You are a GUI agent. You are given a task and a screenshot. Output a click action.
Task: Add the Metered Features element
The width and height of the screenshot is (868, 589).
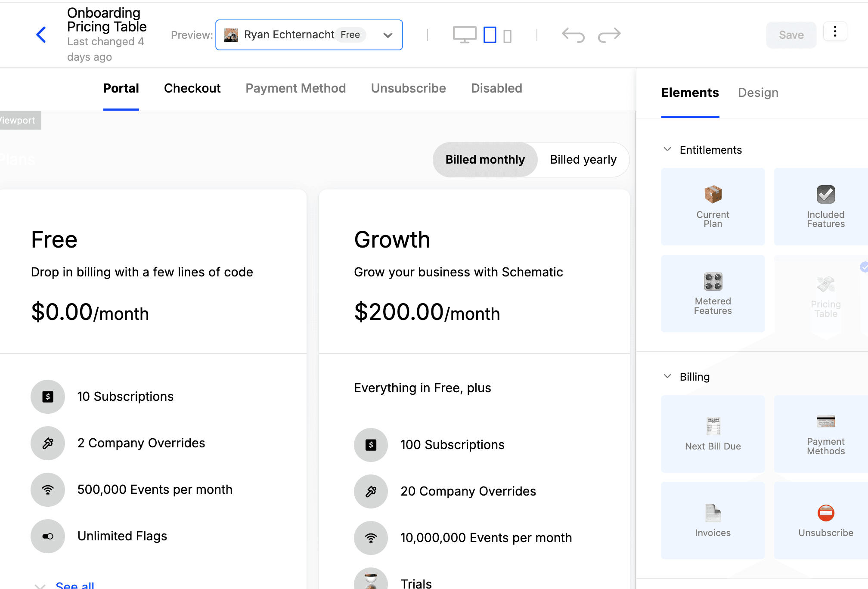coord(713,293)
